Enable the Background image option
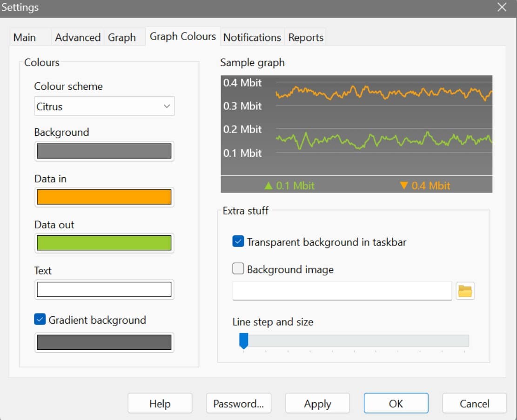 pos(238,268)
